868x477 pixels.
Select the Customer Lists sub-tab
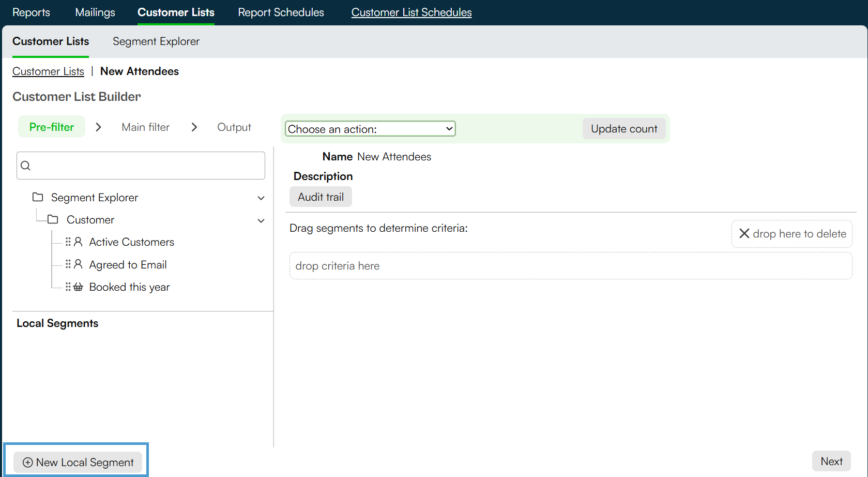51,41
